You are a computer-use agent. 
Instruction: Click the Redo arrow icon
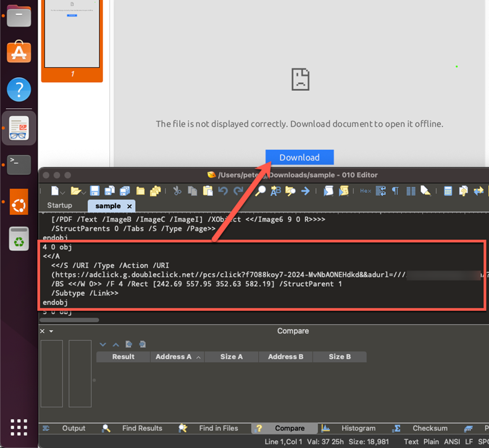pos(238,191)
